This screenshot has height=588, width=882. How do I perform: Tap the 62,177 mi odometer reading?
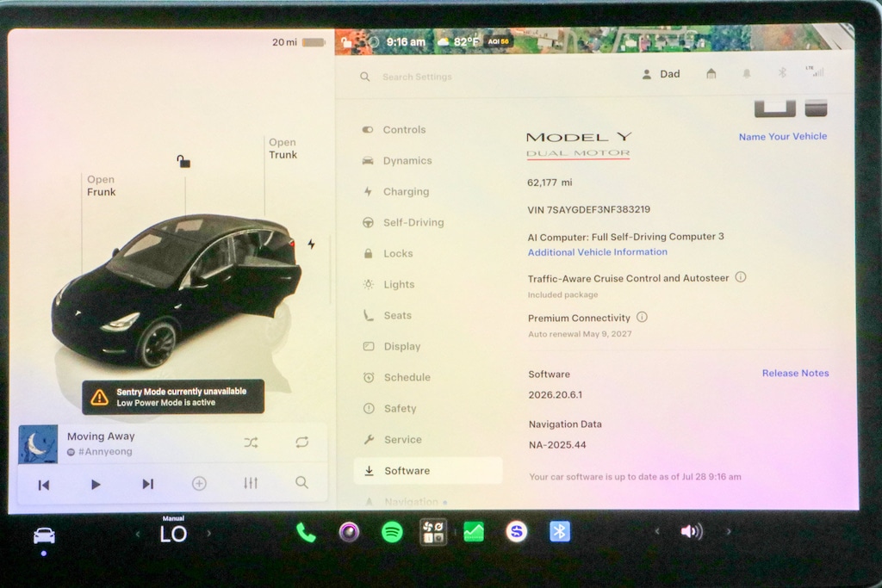[550, 183]
